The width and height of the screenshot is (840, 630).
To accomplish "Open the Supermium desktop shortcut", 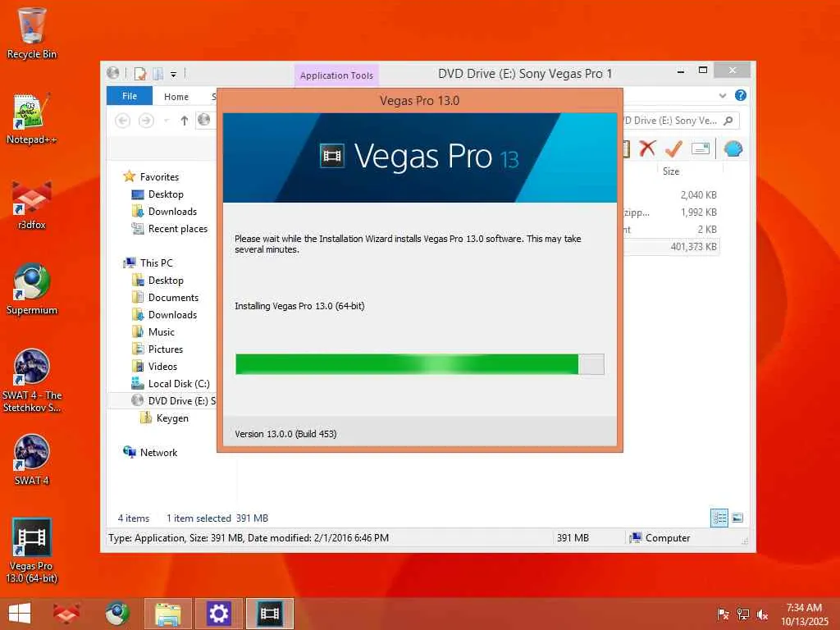I will 32,290.
